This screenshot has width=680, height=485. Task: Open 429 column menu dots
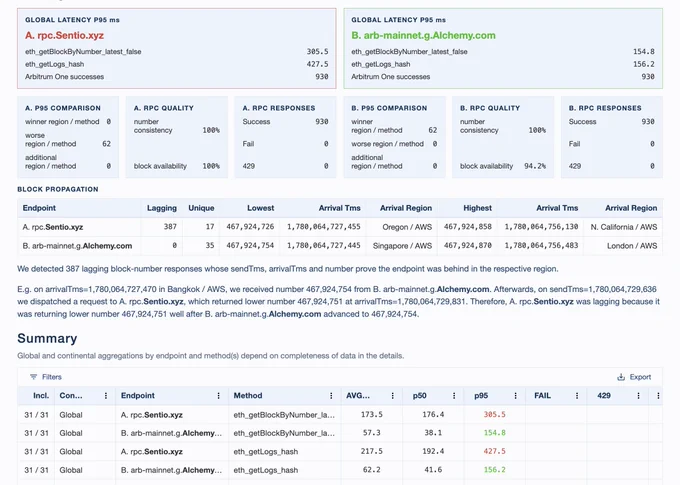pyautogui.click(x=638, y=396)
